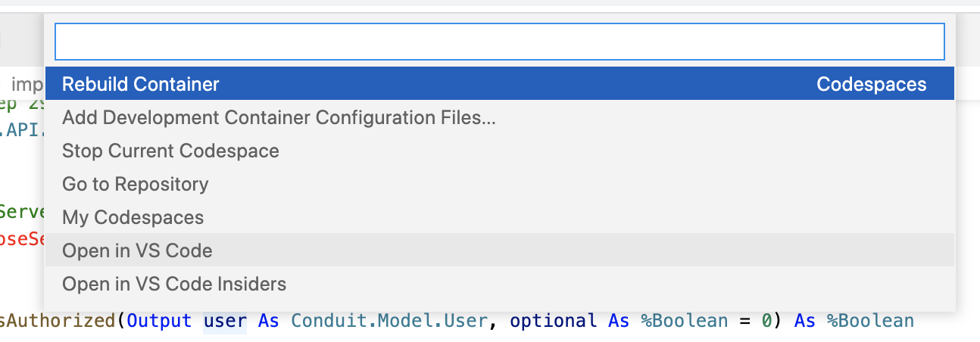Select Go to Repository entry
980x342 pixels.
point(135,184)
